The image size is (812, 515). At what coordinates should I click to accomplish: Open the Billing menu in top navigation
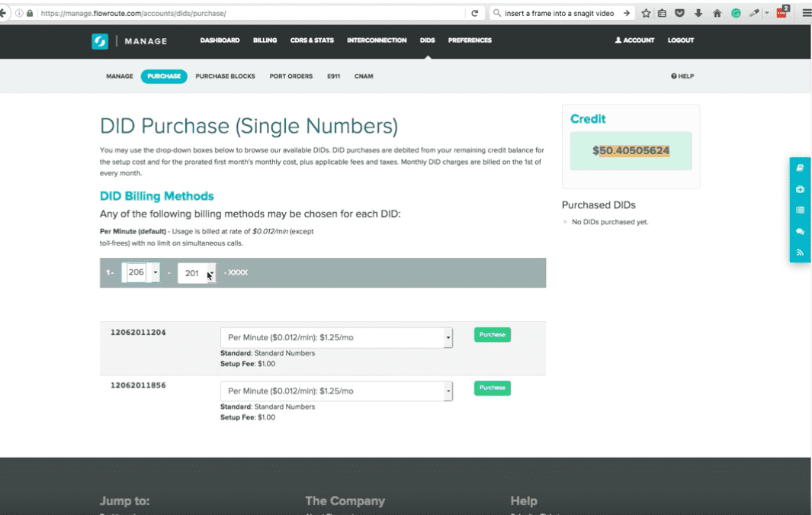(x=265, y=40)
